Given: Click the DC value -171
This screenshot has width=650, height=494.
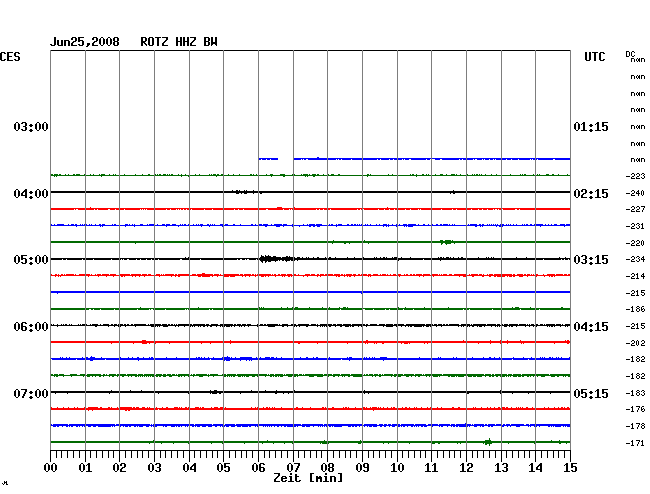Looking at the screenshot, I should pyautogui.click(x=635, y=443).
